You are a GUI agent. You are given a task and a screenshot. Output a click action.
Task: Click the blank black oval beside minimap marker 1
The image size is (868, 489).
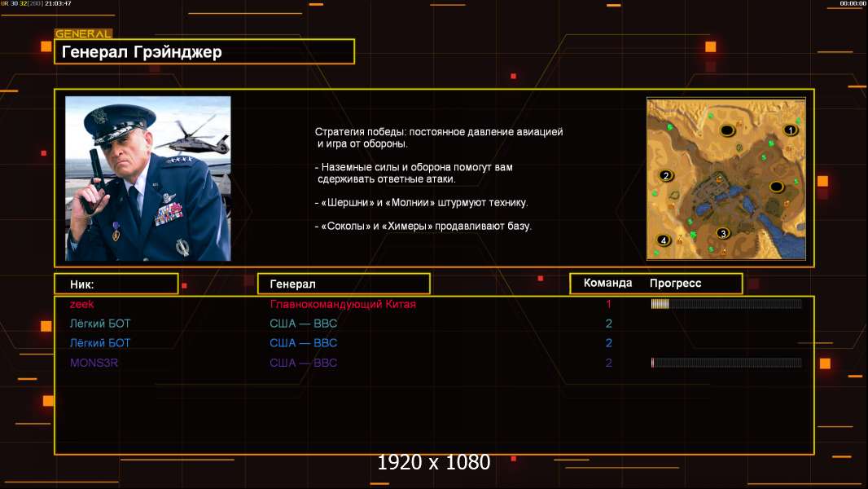[x=727, y=130]
